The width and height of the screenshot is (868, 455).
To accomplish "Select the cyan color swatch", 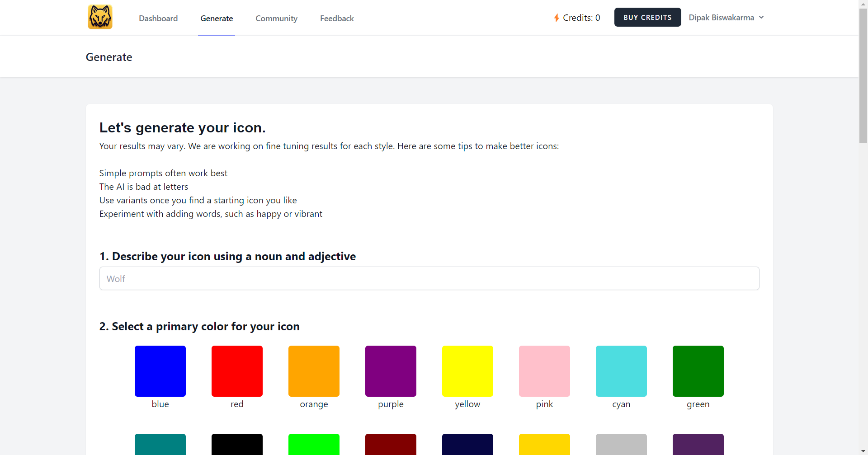I will [621, 371].
